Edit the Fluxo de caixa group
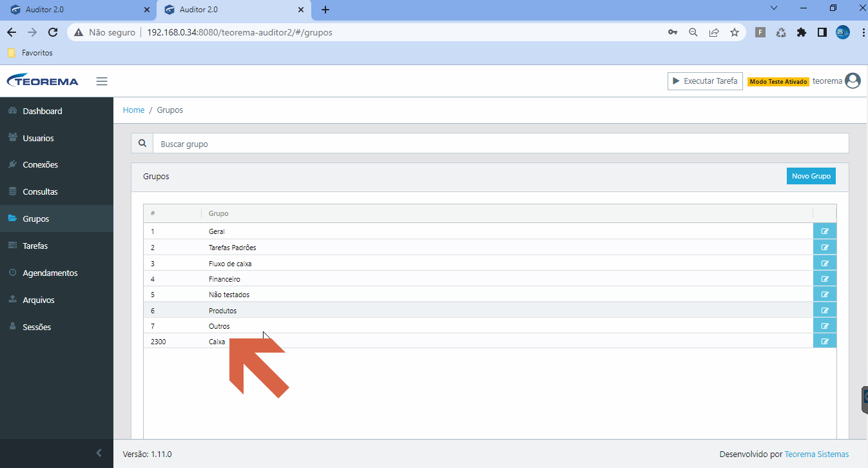The width and height of the screenshot is (868, 468). pos(825,263)
